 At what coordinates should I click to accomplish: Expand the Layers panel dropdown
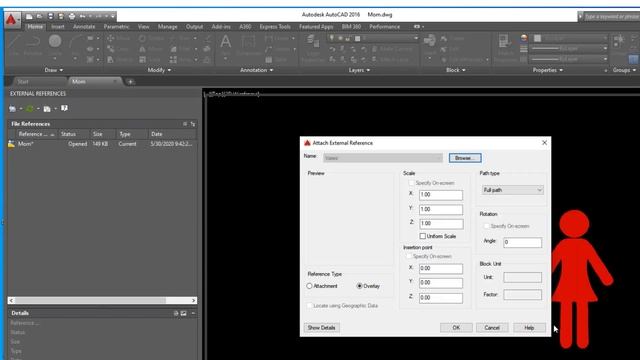tap(359, 70)
